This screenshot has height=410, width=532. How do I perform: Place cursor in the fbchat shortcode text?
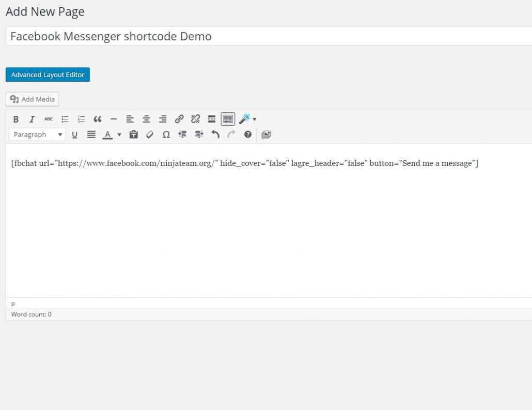244,163
